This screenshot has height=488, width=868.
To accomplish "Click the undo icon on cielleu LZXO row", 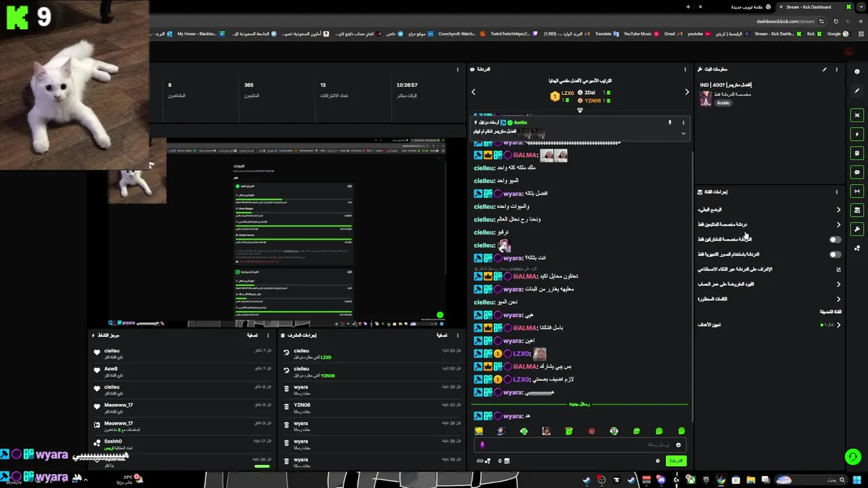I will point(287,352).
